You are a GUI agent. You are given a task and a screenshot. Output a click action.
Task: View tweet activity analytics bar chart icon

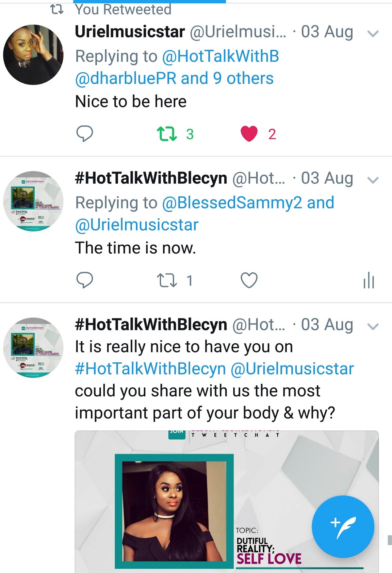(369, 280)
